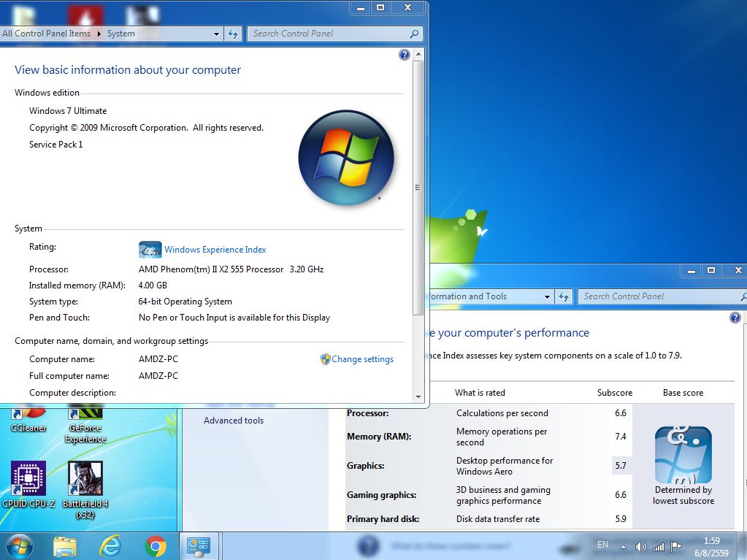Click the Windows Experience Index rating icon
This screenshot has height=560, width=747.
coord(150,250)
